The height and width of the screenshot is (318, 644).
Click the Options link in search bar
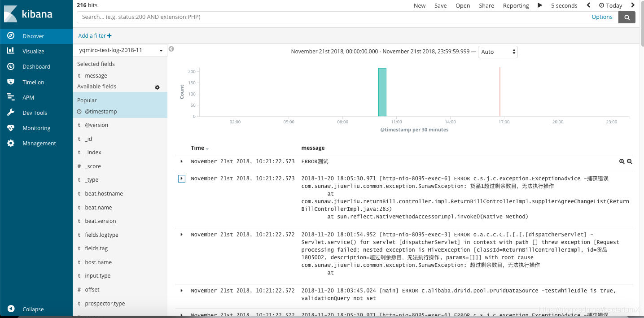pos(602,17)
